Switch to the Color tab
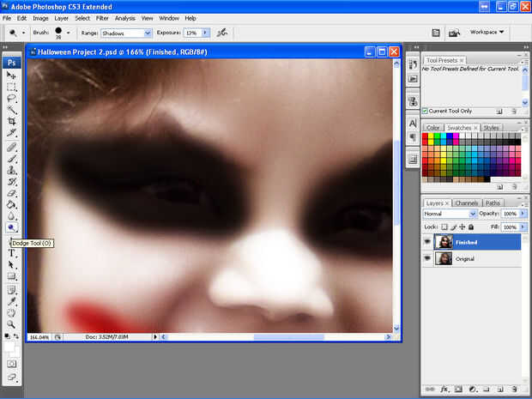This screenshot has width=532, height=399. tap(432, 128)
